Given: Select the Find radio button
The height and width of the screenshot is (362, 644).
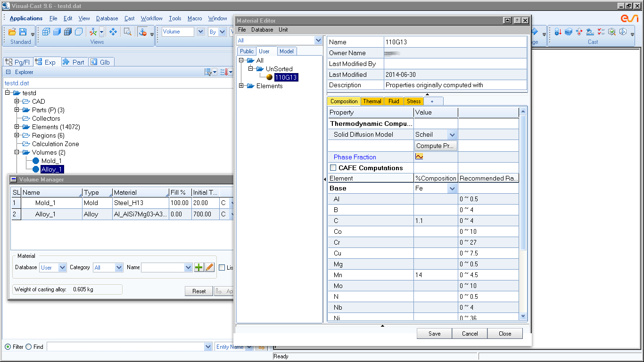Looking at the screenshot, I should click(28, 347).
